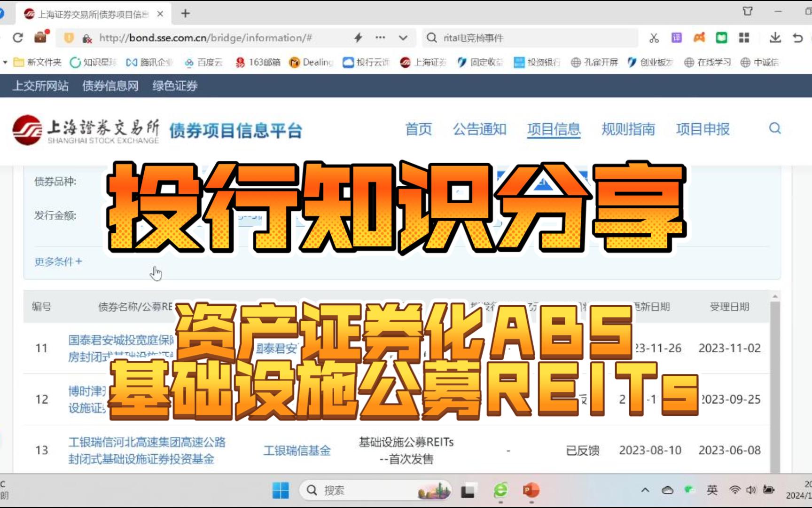Click the 工银瑞信基金 manager link
The height and width of the screenshot is (508, 812).
(297, 451)
